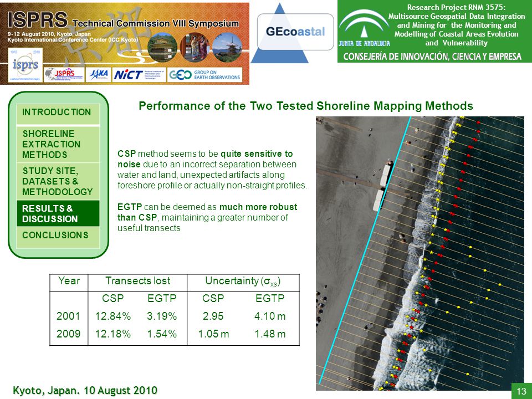Click the 2001 row label
Viewport: 532px width, 399px height.
pyautogui.click(x=68, y=316)
